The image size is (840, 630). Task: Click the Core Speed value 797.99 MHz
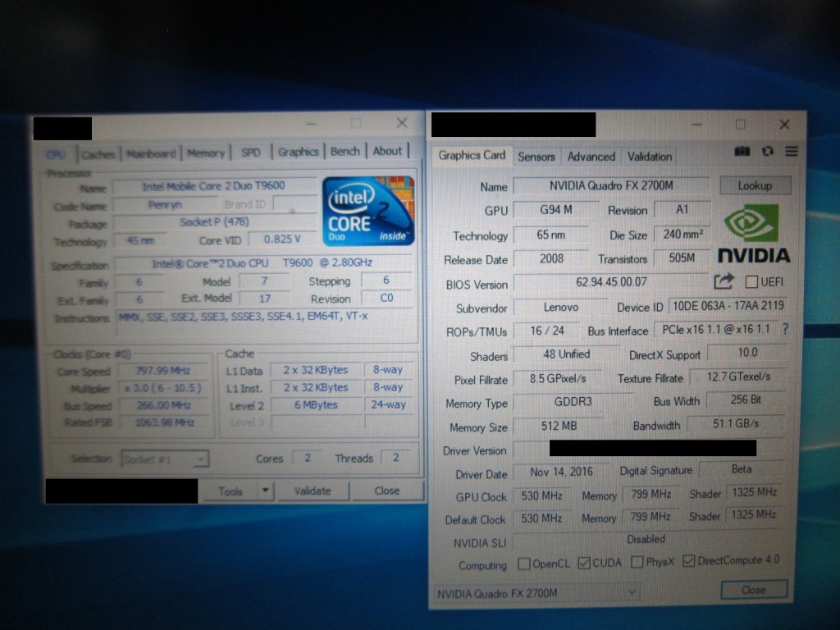click(163, 371)
